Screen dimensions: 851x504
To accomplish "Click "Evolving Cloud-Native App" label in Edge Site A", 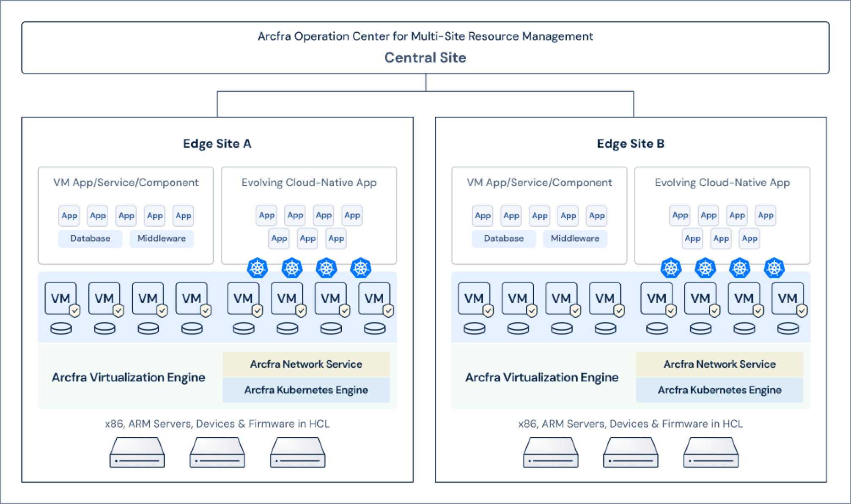I will 309,183.
